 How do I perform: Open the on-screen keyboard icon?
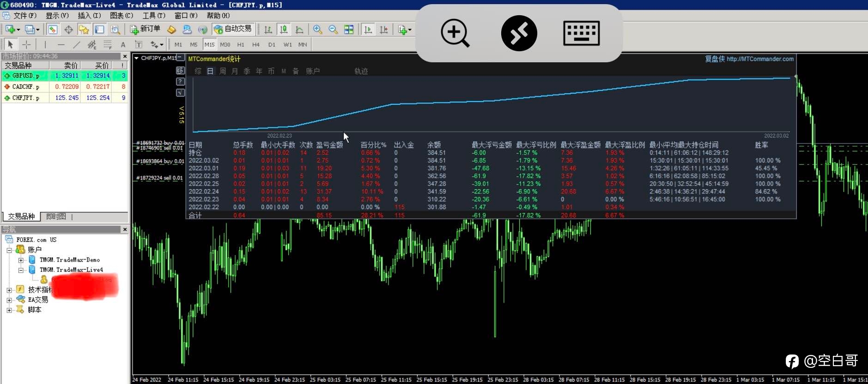click(x=582, y=33)
